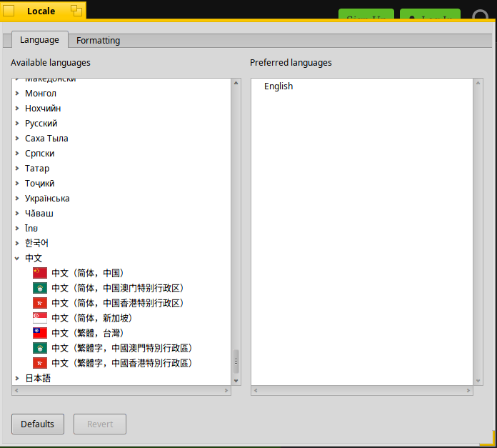497x448 pixels.
Task: Click the Macau flag beside Traditional Chinese
Action: point(40,348)
